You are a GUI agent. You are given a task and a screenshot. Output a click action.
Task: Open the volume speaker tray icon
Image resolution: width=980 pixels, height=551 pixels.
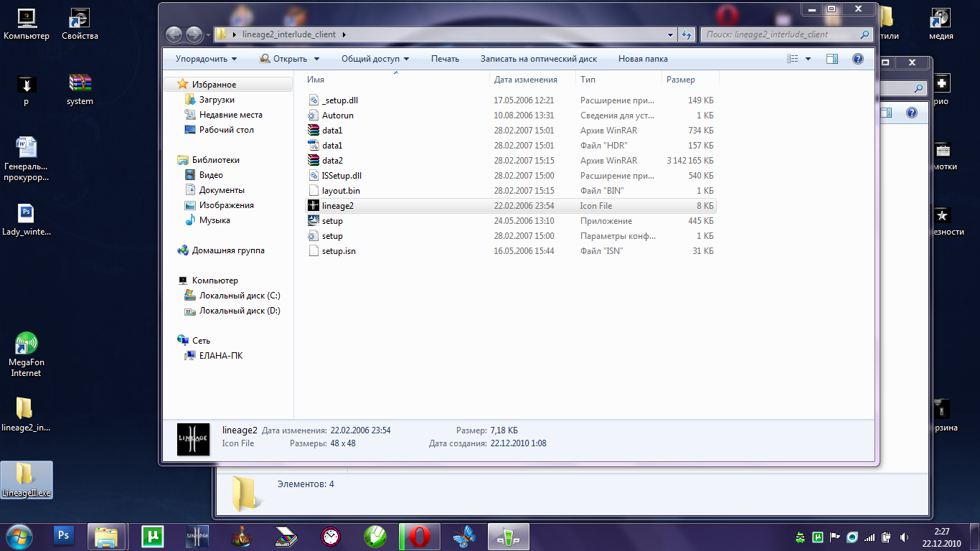pos(904,537)
